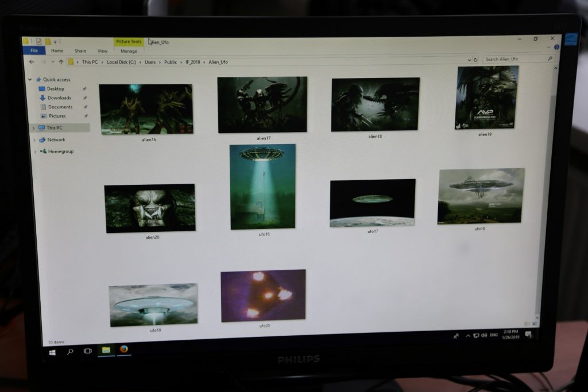Go back with the Back arrow

[x=32, y=62]
